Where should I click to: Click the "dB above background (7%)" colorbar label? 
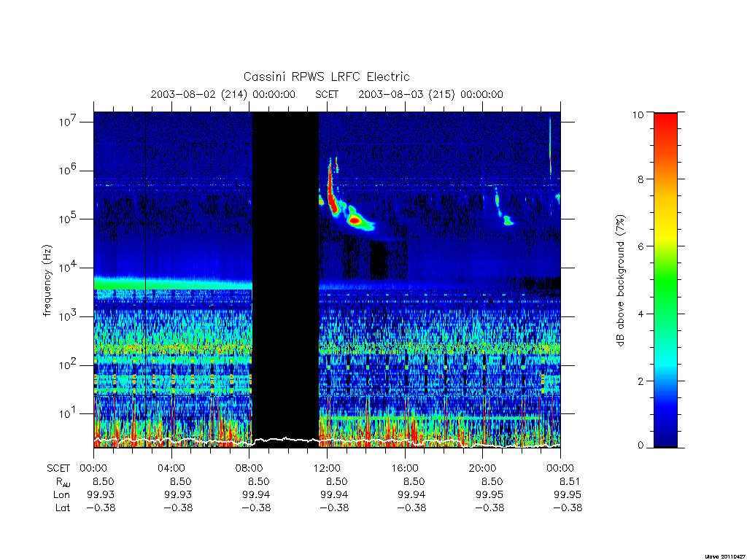click(x=620, y=280)
